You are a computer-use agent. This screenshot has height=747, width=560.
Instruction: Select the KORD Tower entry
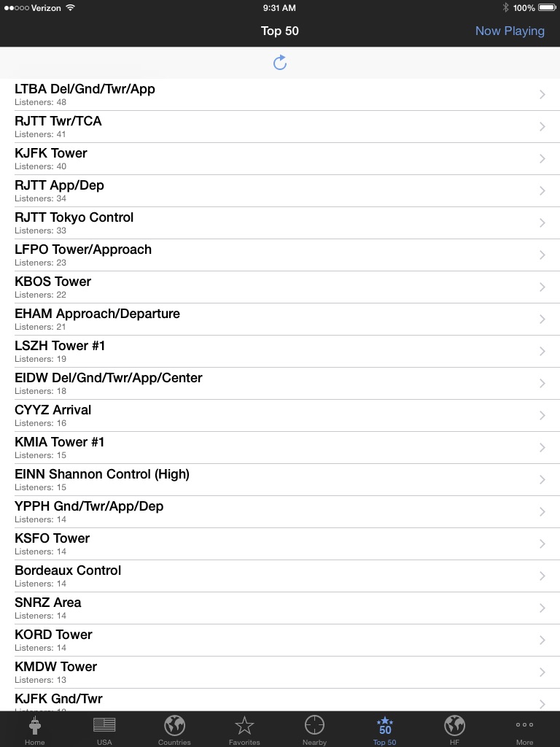(280, 640)
